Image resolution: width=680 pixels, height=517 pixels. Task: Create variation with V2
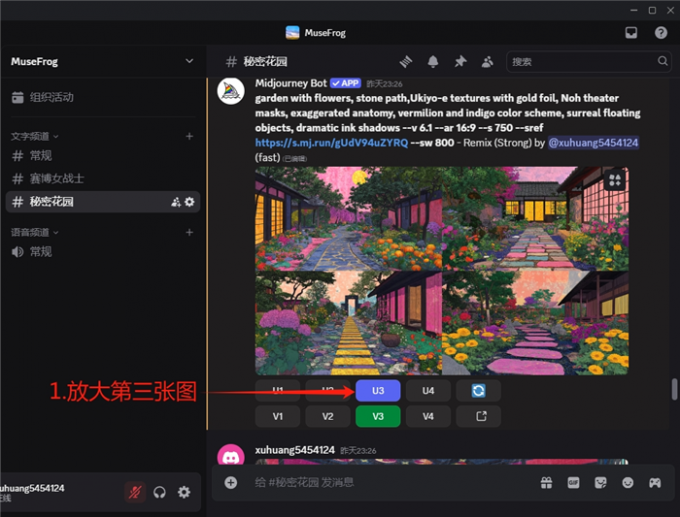(328, 416)
